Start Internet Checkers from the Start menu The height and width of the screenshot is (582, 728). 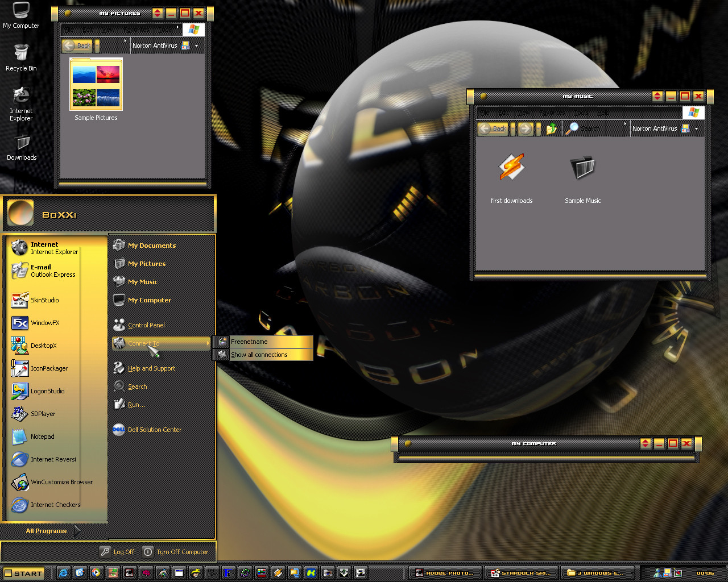47,505
